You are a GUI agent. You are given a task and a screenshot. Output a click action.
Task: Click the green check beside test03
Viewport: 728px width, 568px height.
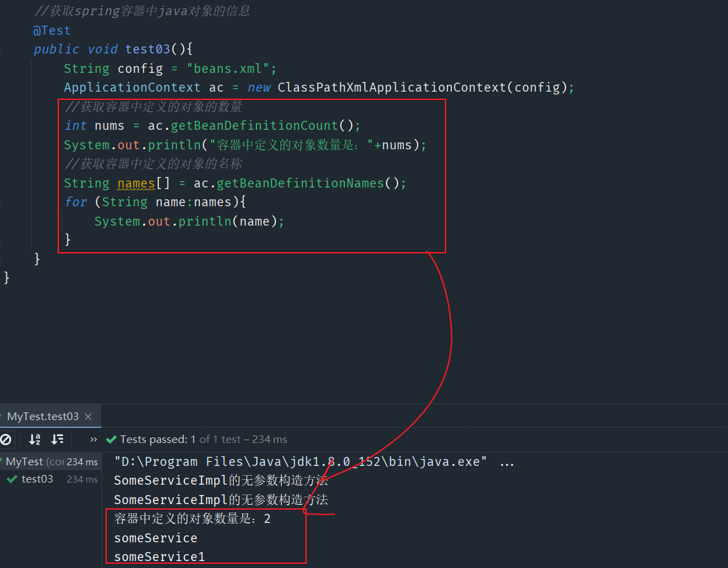[12, 479]
